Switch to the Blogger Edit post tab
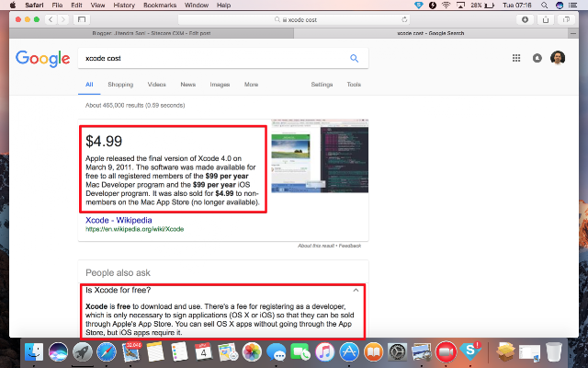The width and height of the screenshot is (588, 368). [x=152, y=33]
